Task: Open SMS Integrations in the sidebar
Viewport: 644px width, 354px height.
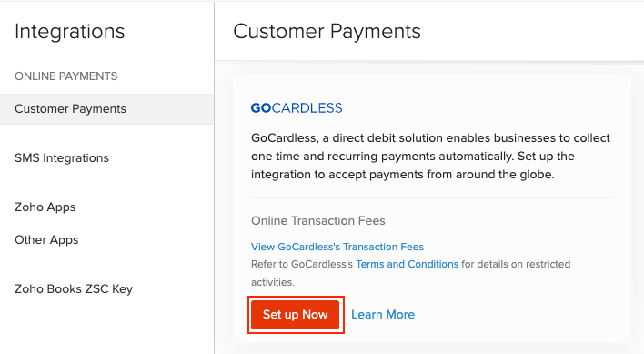Action: (62, 158)
